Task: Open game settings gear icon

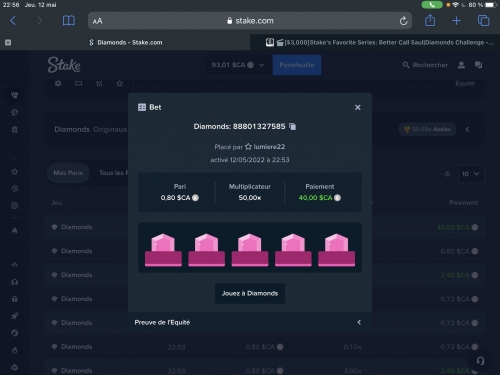Action: tap(58, 83)
